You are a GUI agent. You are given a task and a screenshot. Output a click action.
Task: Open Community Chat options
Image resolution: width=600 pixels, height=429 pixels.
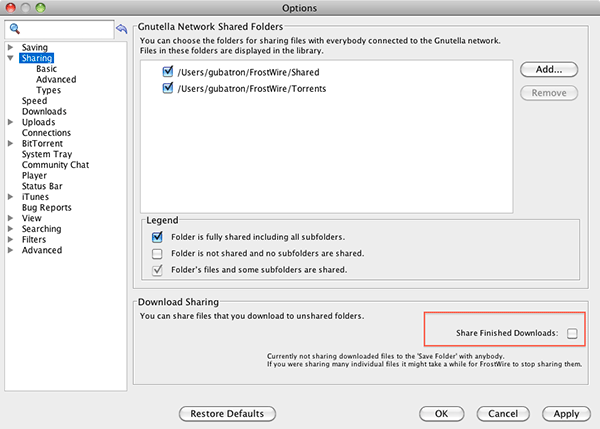tap(55, 165)
